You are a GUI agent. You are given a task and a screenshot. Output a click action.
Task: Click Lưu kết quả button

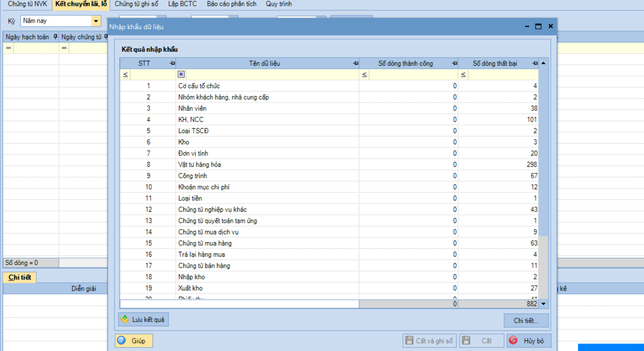(143, 320)
